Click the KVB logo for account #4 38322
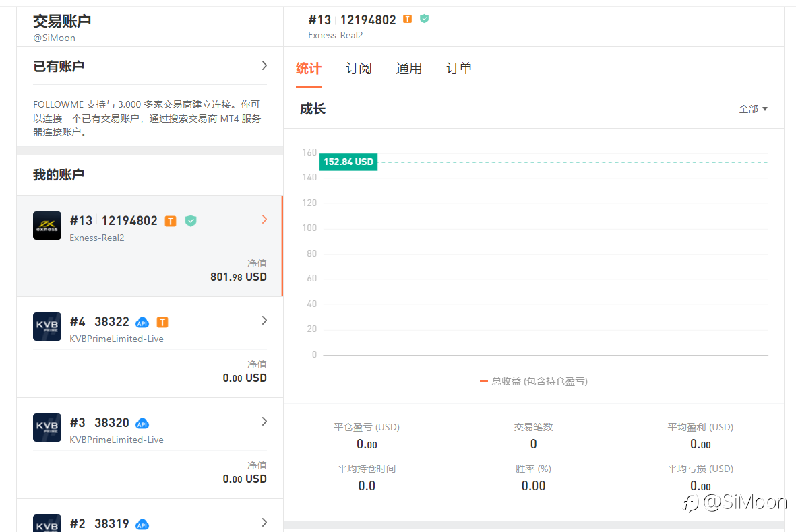This screenshot has height=532, width=796. click(x=47, y=327)
